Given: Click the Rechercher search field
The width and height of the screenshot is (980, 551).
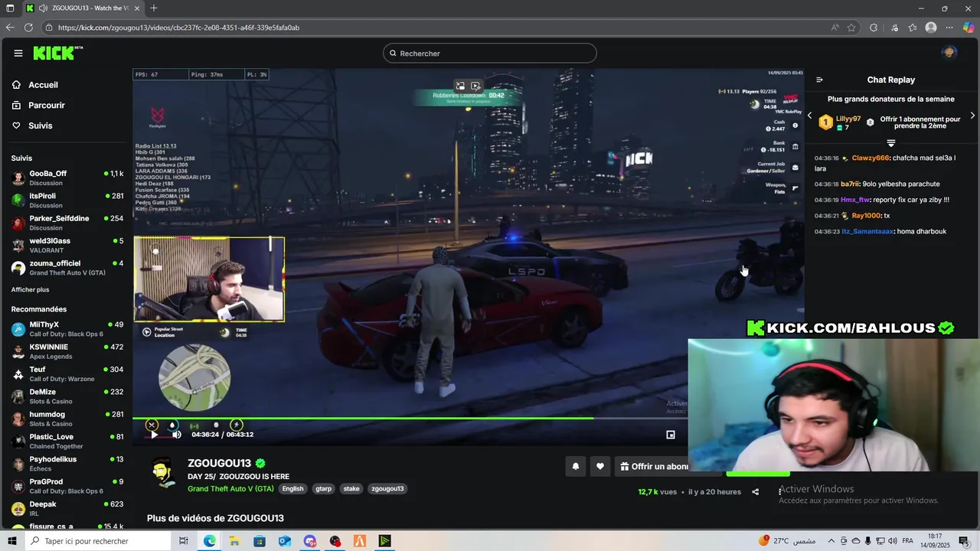Looking at the screenshot, I should point(490,53).
